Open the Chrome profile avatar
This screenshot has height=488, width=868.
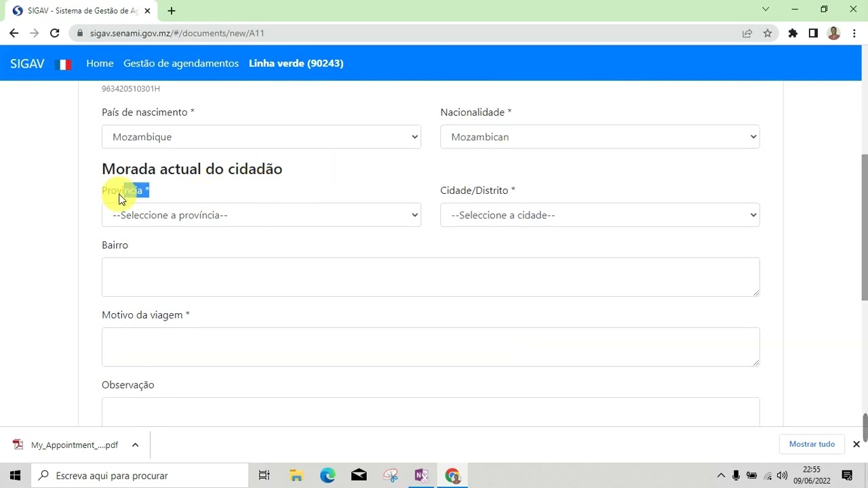(x=834, y=33)
